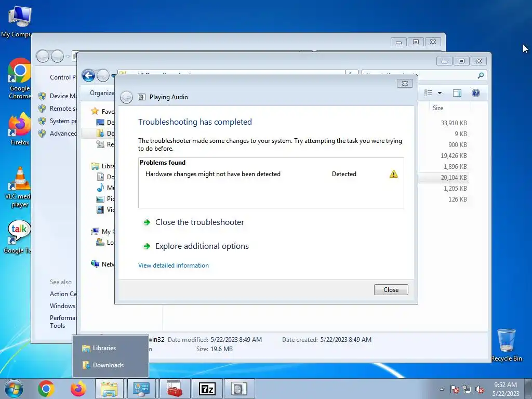Open View detailed information link
The width and height of the screenshot is (532, 399).
tap(174, 265)
